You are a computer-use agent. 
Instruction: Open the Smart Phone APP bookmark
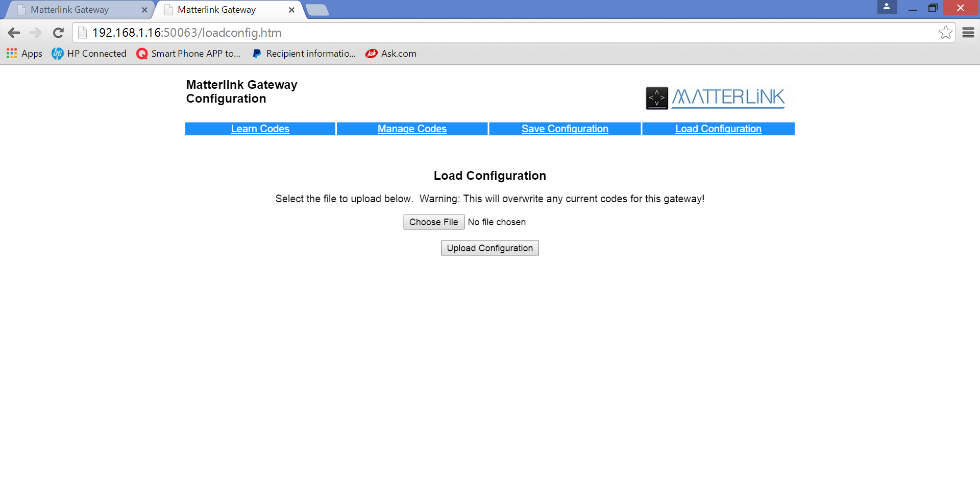(188, 53)
